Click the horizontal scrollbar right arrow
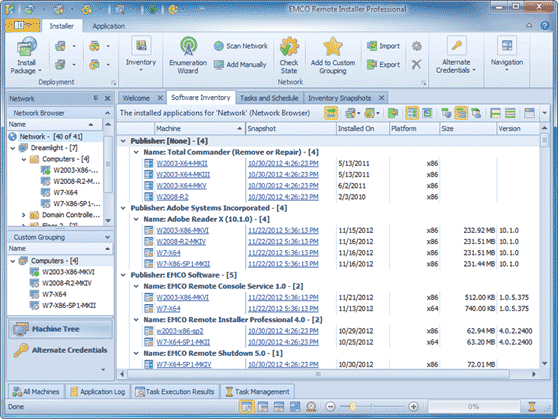 coord(533,374)
